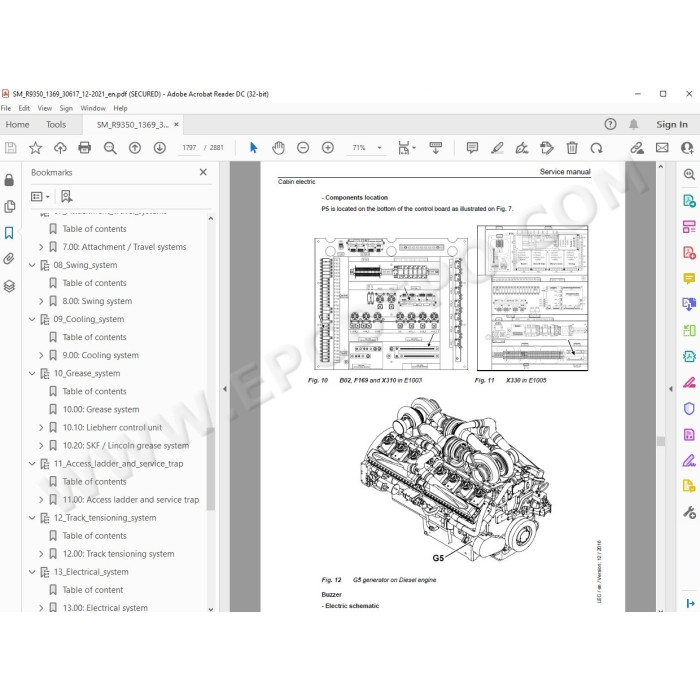Open Protect shield tool in sidebar
The width and height of the screenshot is (700, 700).
[689, 408]
